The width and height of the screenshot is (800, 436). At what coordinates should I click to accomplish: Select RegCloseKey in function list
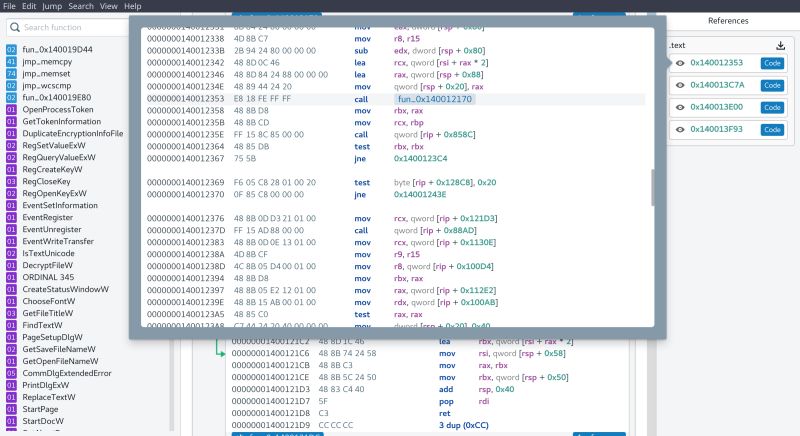(x=46, y=182)
